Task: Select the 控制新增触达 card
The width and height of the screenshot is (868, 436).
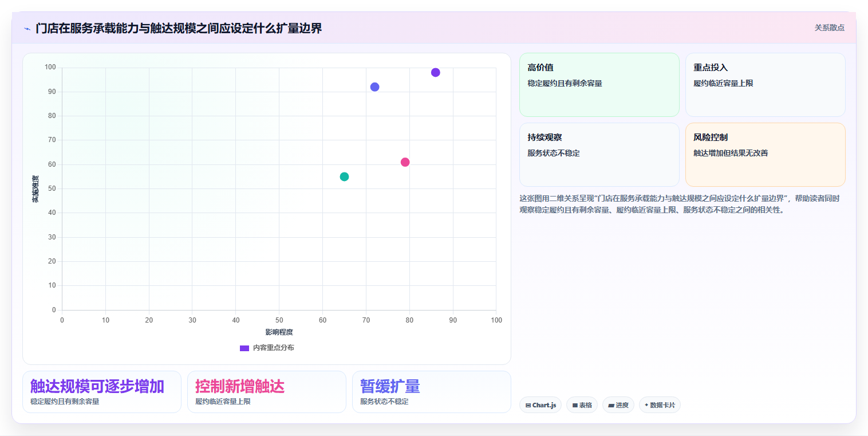Action: pyautogui.click(x=267, y=392)
